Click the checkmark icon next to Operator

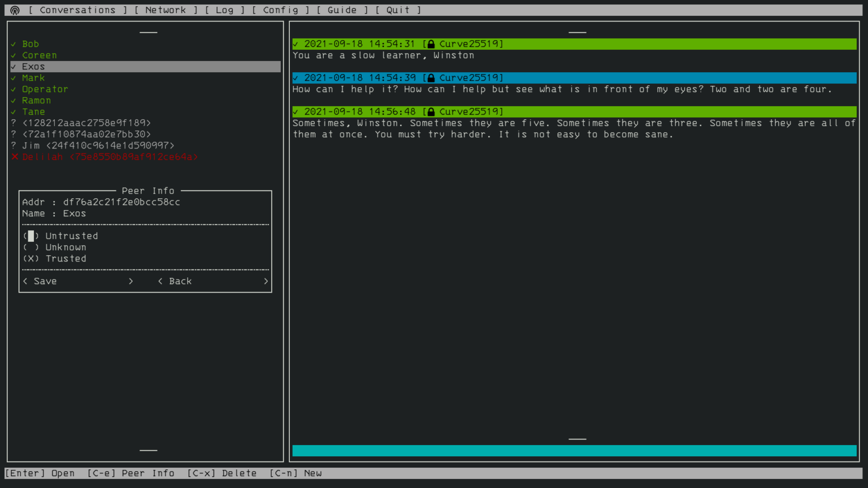[13, 89]
